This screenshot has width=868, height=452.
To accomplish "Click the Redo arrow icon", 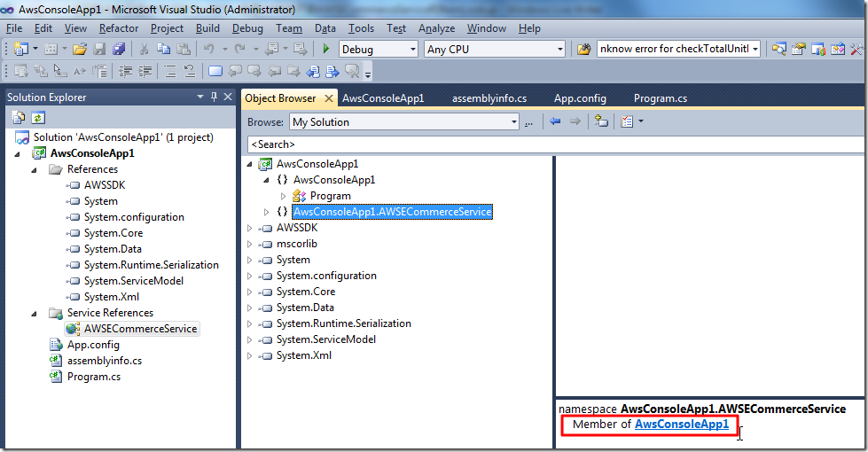I will [240, 50].
